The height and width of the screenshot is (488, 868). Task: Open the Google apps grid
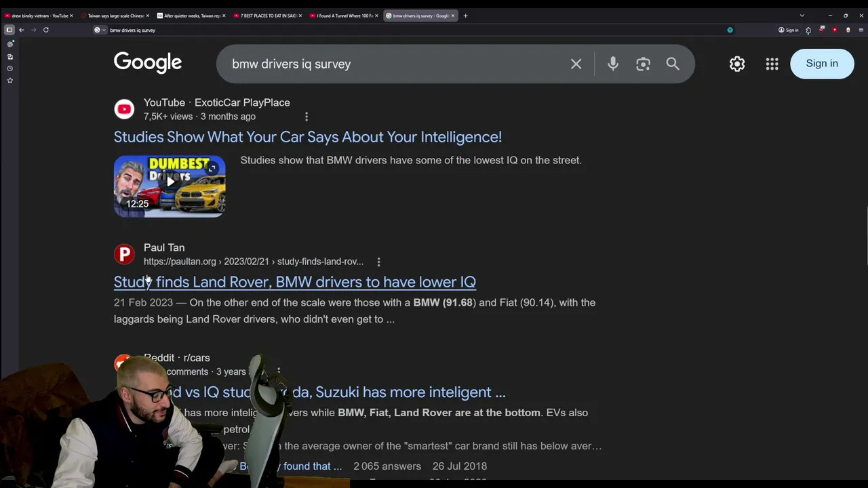click(x=772, y=64)
